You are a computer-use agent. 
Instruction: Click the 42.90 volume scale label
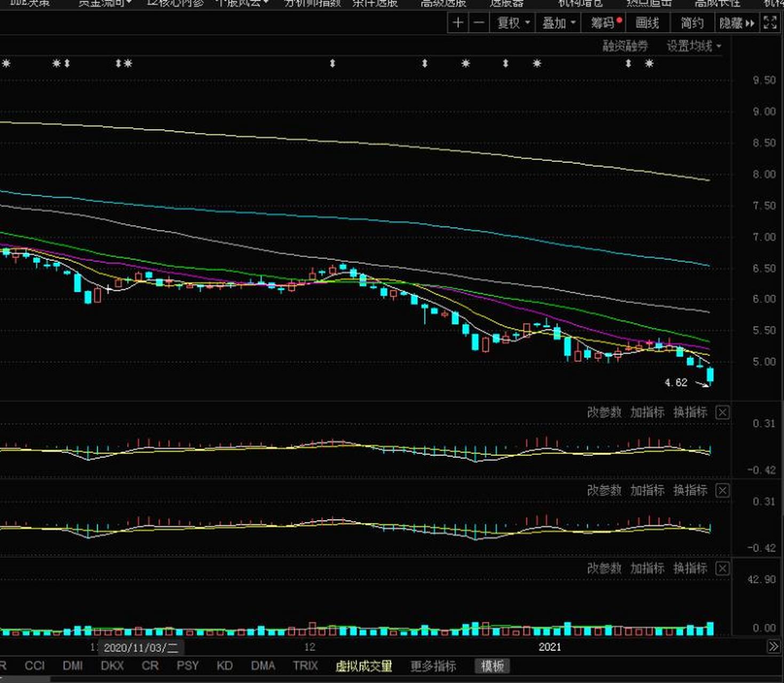pos(762,579)
